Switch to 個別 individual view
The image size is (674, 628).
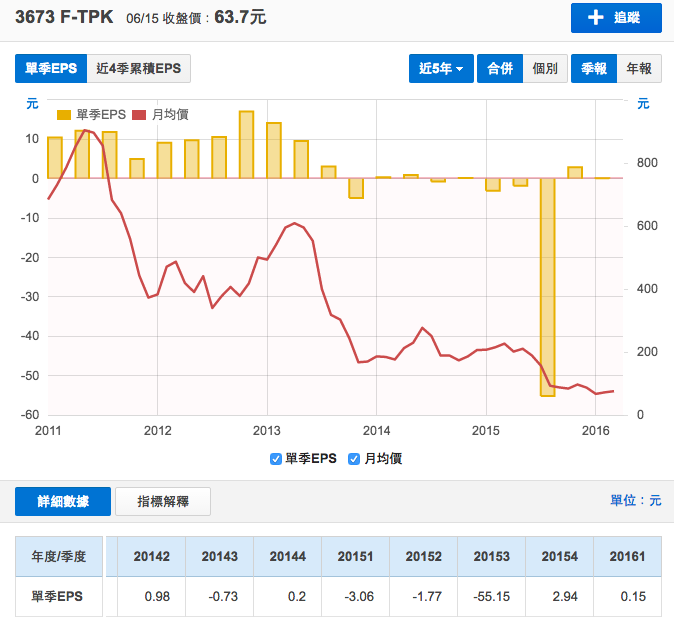[x=545, y=68]
